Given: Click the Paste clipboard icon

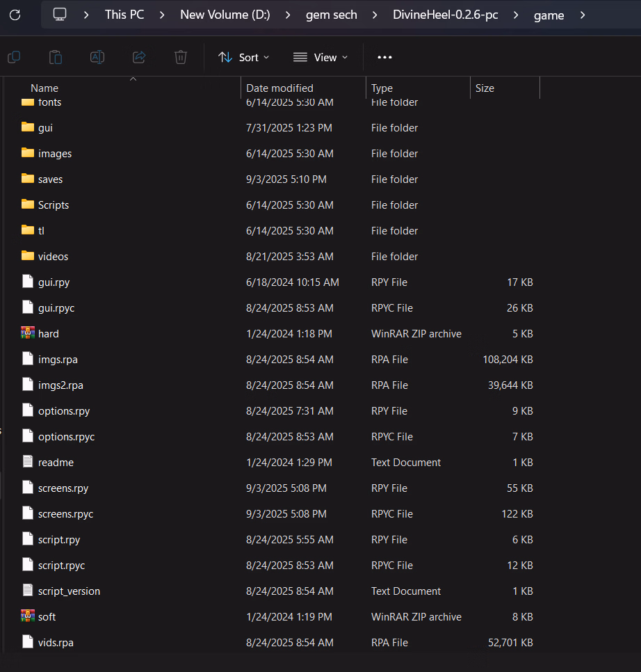Looking at the screenshot, I should pyautogui.click(x=56, y=57).
